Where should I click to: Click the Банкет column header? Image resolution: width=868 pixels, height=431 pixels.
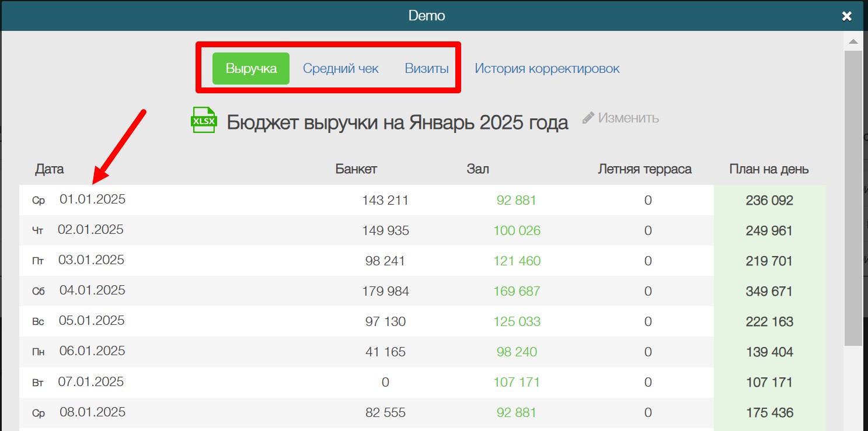(x=356, y=169)
